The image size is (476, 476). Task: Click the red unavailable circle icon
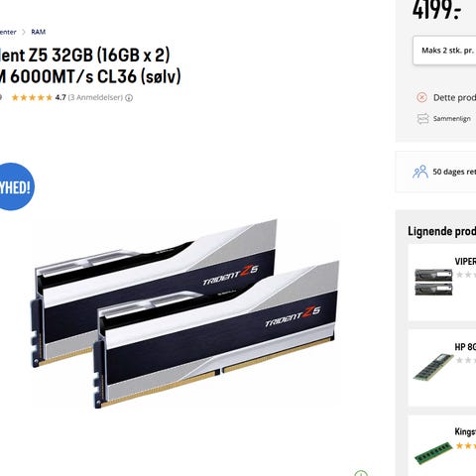coord(421,97)
